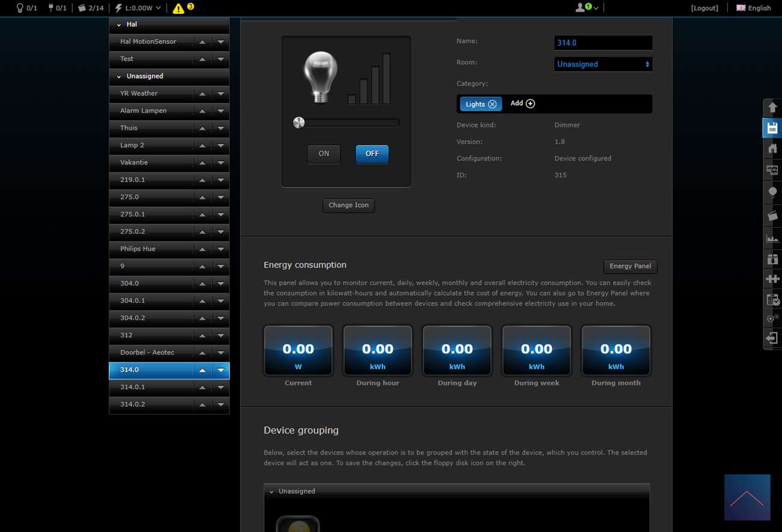Click the exit door icon in sidebar

point(772,338)
